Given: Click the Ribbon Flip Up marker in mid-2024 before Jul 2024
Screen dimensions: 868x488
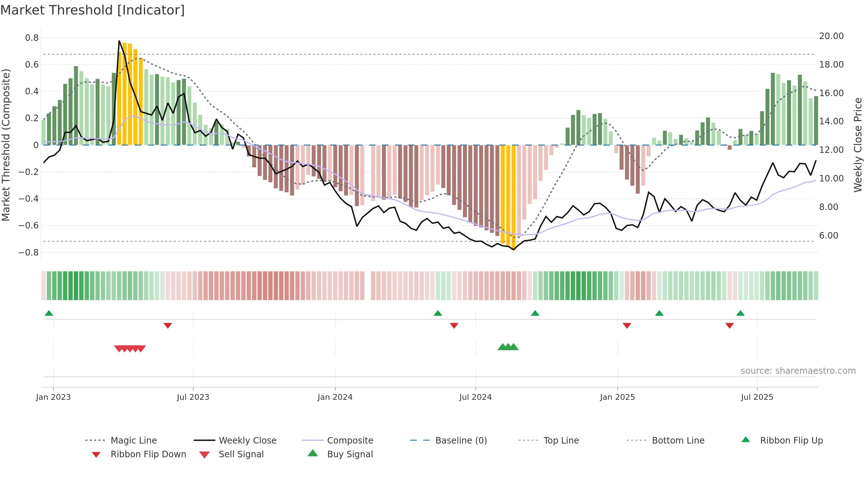Looking at the screenshot, I should pyautogui.click(x=438, y=313).
